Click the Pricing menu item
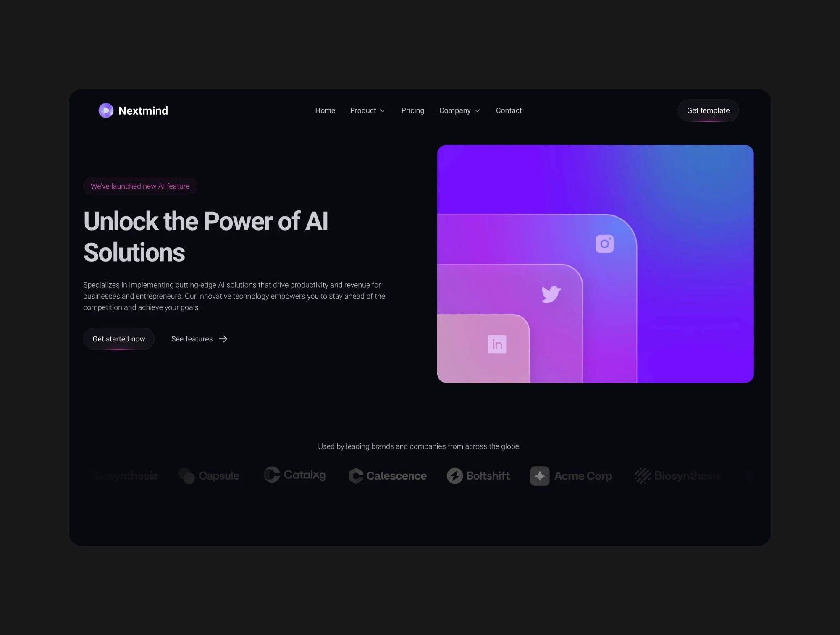 click(x=412, y=110)
